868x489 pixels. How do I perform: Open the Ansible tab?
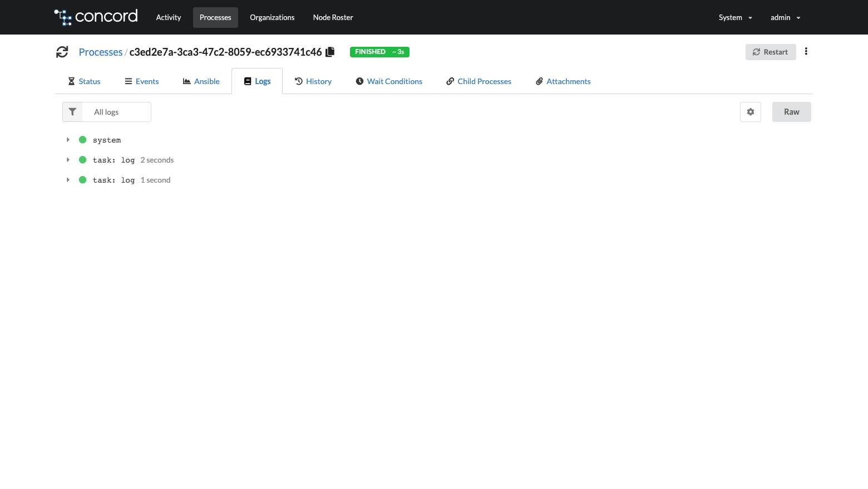[201, 81]
